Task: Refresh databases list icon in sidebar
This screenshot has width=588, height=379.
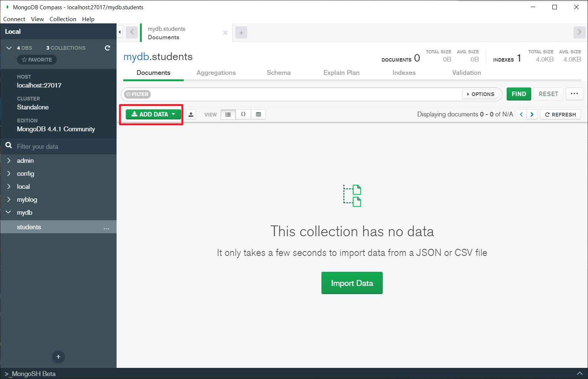Action: click(x=107, y=48)
